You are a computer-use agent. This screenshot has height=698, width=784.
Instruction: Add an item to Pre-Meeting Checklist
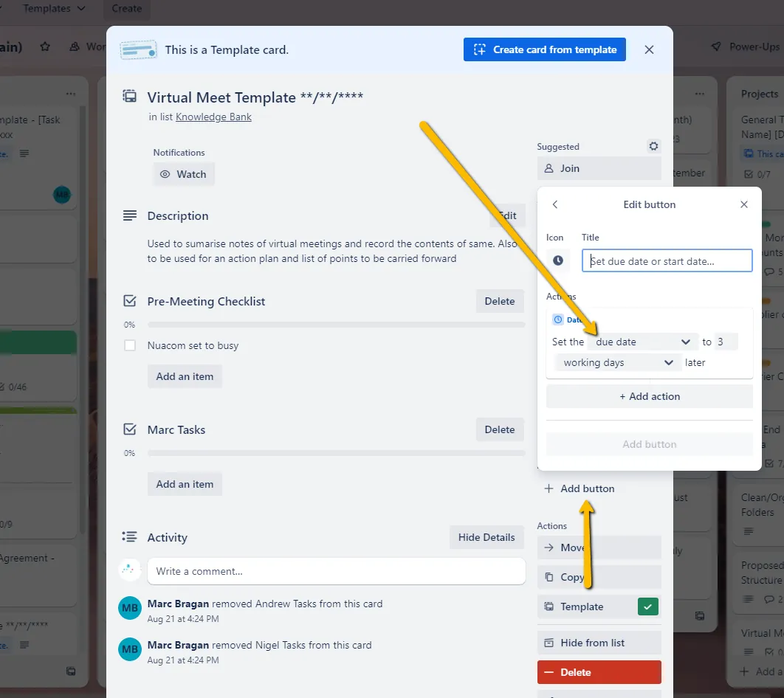pyautogui.click(x=185, y=376)
